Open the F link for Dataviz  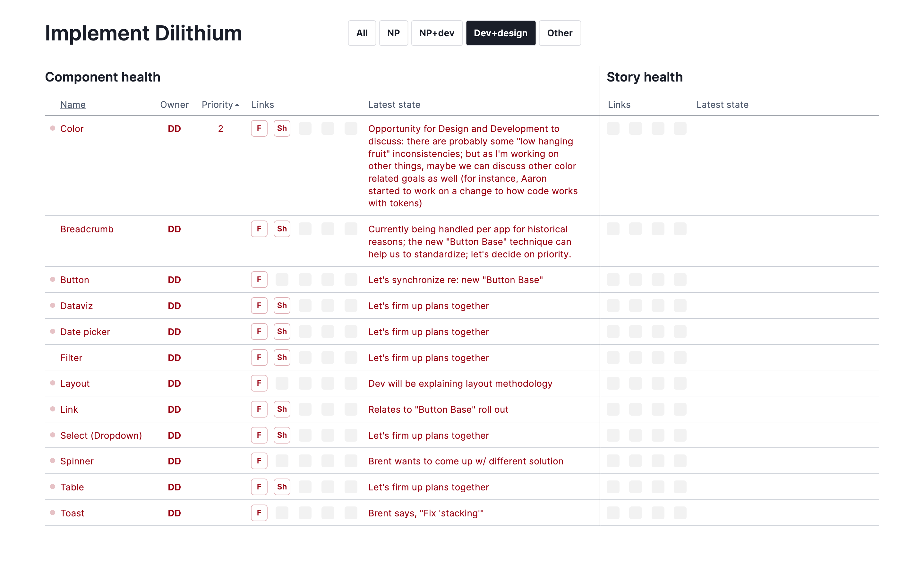259,306
